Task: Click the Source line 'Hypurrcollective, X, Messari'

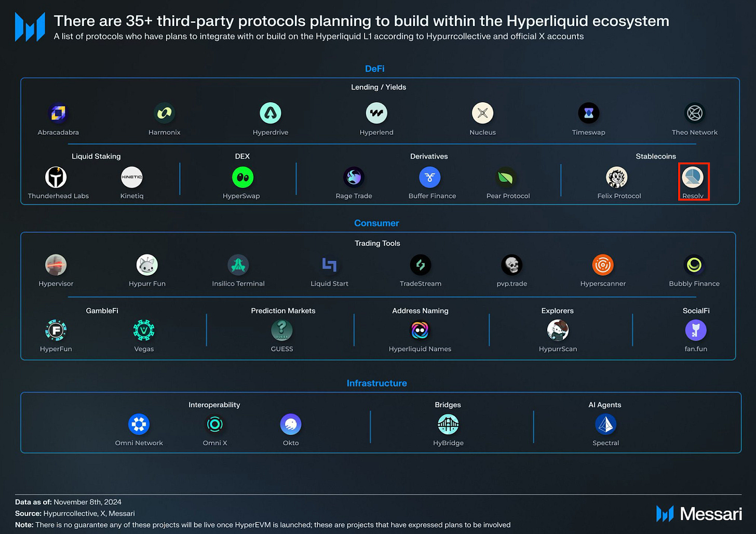Action: coord(75,513)
